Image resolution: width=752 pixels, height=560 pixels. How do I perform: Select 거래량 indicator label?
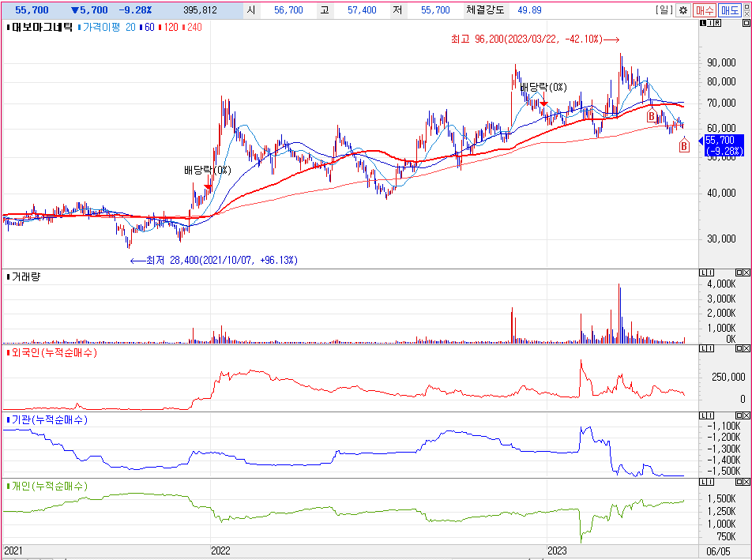click(26, 276)
